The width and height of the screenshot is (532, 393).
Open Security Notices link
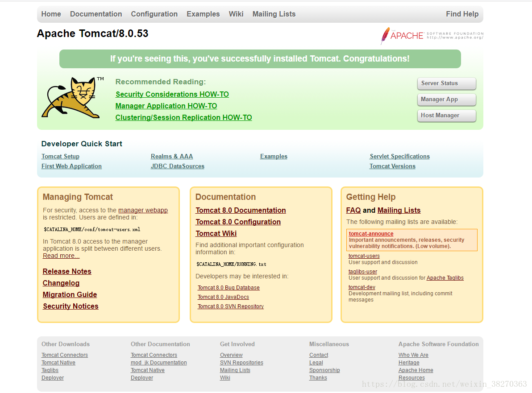point(71,306)
